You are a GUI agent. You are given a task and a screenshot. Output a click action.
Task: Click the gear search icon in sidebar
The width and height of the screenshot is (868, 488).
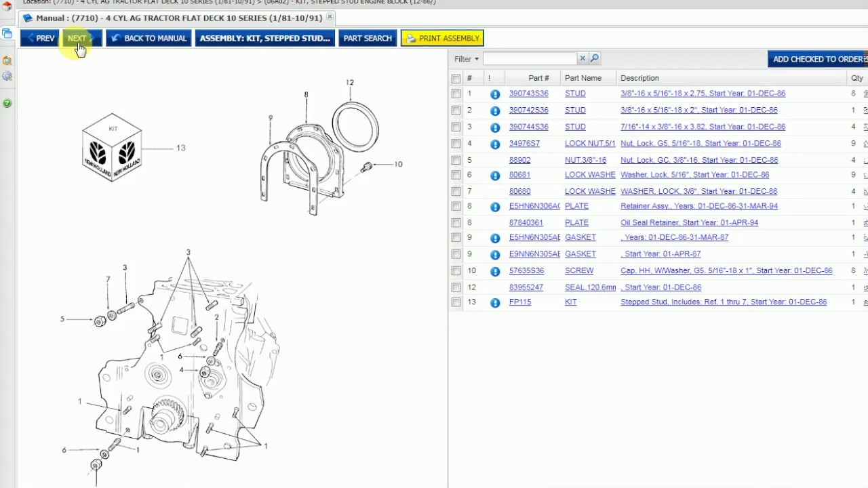tap(7, 76)
